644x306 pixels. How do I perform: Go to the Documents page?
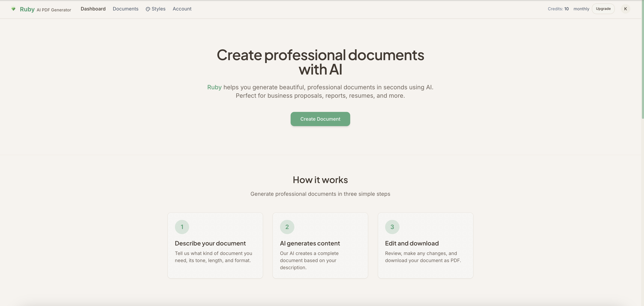(x=125, y=9)
